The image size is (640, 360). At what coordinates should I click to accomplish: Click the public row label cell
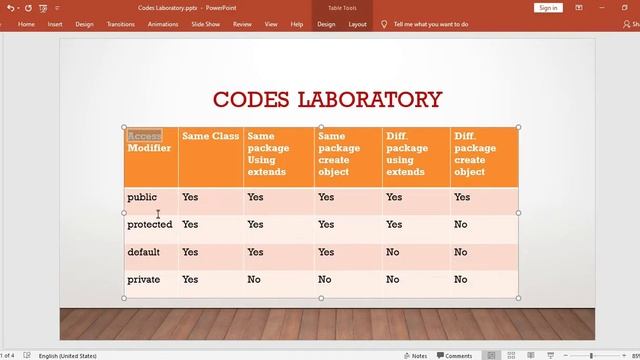point(151,201)
